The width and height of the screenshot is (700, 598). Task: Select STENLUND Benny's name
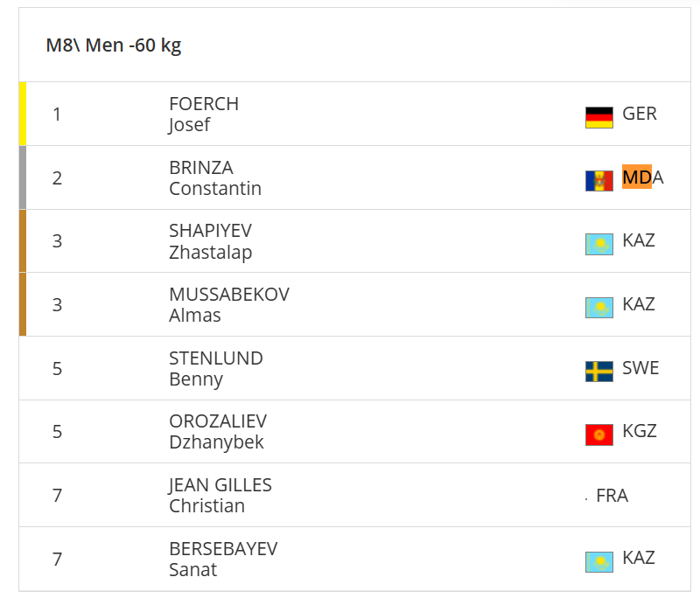click(215, 368)
